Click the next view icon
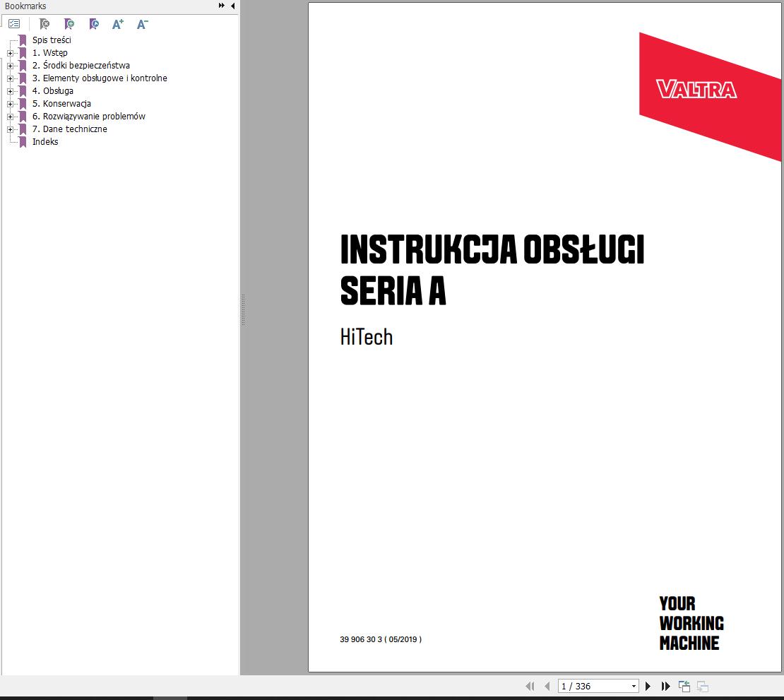The image size is (784, 700). pos(703,686)
